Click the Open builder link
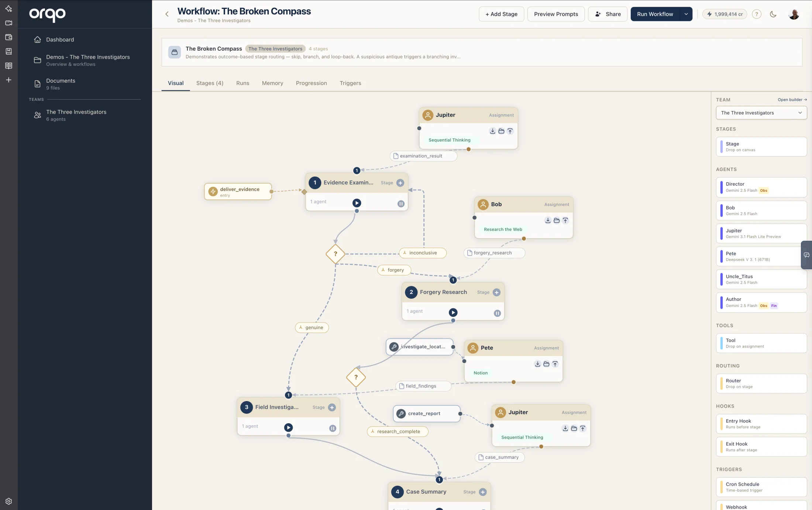Screen dimensions: 812x510 [x=792, y=100]
